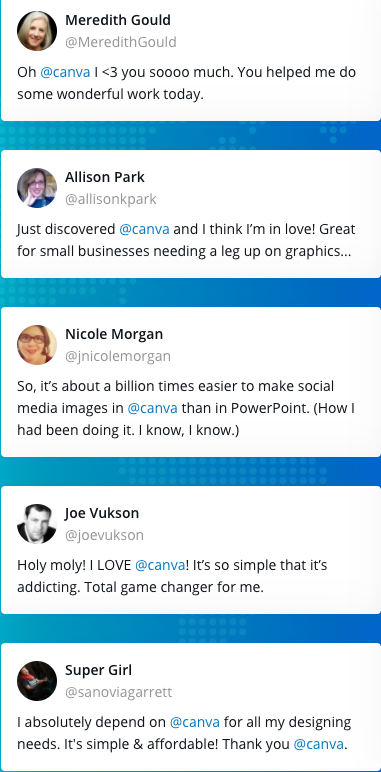Select the name Joe Vukson
The image size is (381, 772).
pos(102,513)
